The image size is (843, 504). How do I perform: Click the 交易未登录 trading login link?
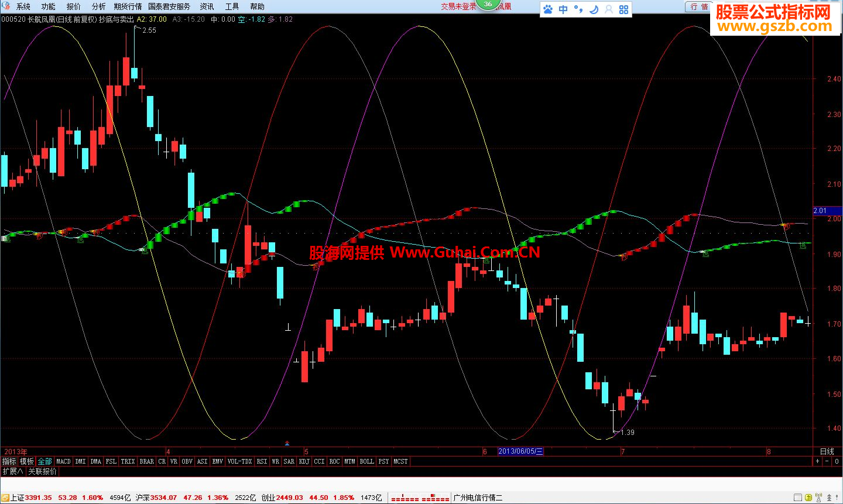click(x=458, y=6)
